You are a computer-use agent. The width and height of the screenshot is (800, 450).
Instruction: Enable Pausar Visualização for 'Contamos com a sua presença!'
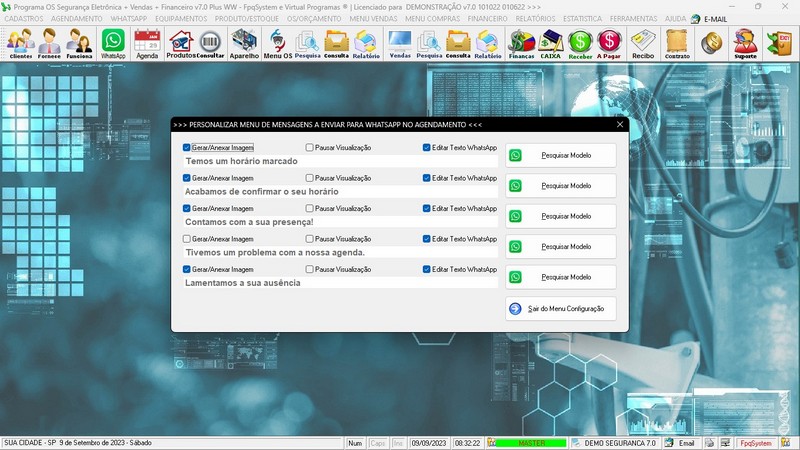[310, 209]
